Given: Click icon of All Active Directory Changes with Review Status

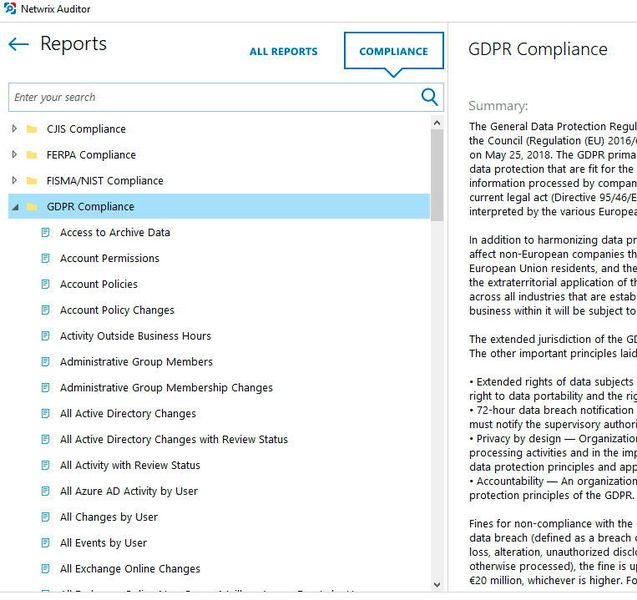Looking at the screenshot, I should (46, 440).
